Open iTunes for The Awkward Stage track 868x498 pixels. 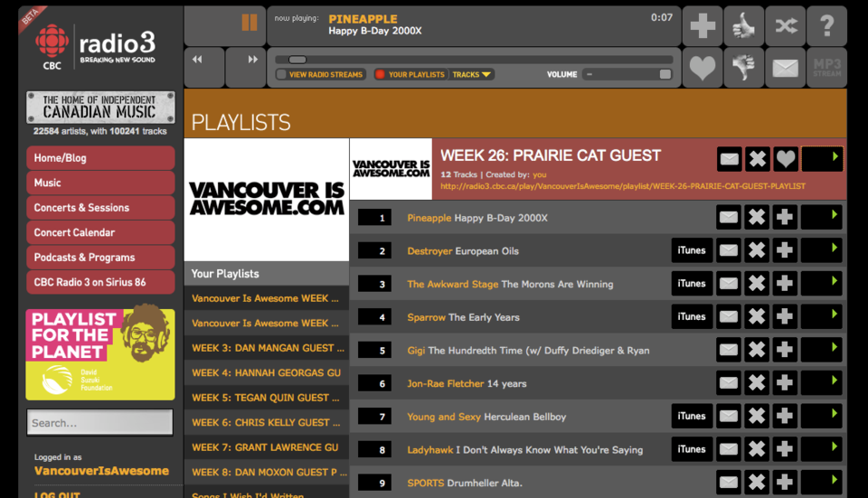692,283
